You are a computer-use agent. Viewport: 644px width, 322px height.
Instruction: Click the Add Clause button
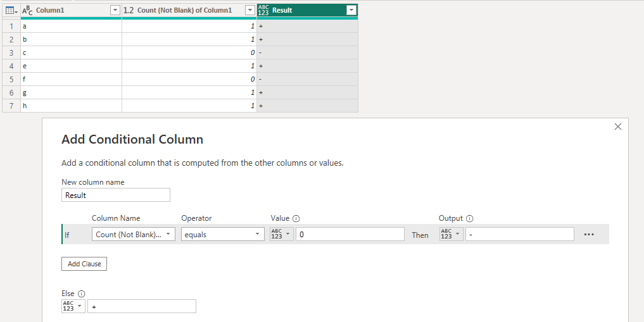[x=84, y=264]
